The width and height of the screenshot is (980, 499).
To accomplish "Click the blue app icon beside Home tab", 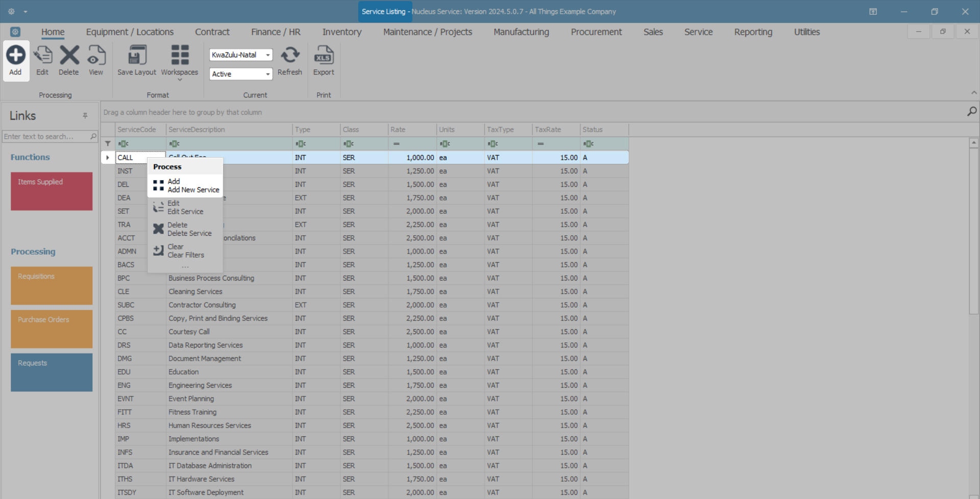I will click(x=15, y=32).
